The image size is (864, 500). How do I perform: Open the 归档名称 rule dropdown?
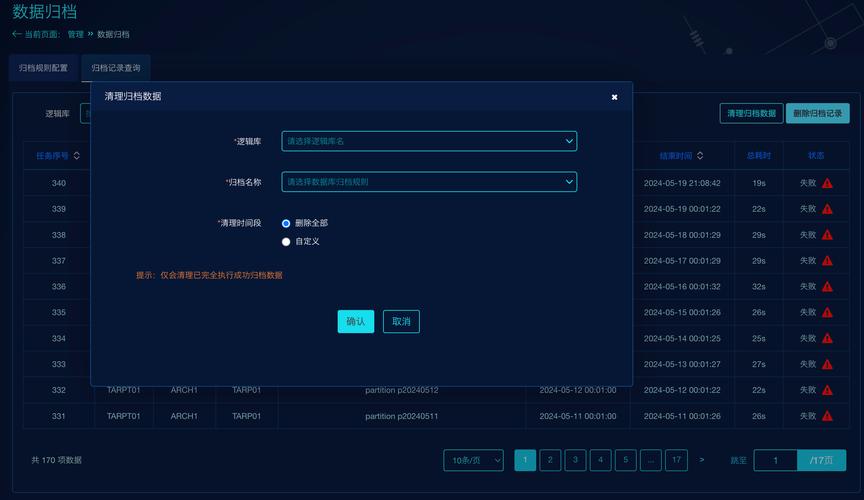point(429,182)
